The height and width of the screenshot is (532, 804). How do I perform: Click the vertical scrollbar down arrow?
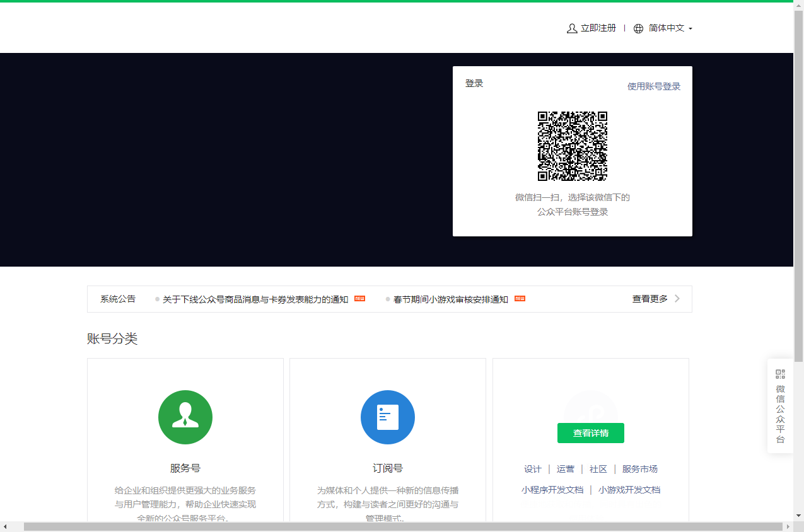click(x=799, y=516)
